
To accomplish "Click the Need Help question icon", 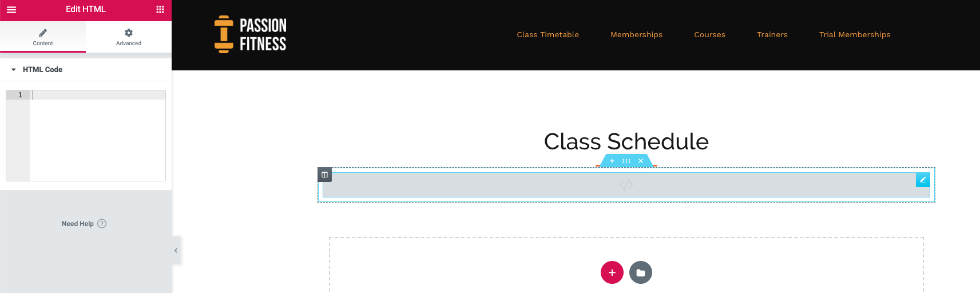I will tap(102, 224).
